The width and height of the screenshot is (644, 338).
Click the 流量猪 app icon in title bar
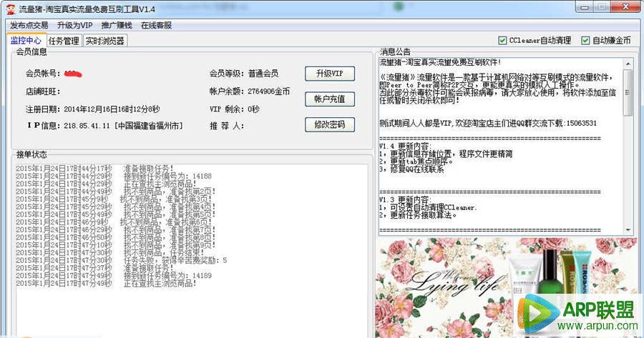[11, 8]
